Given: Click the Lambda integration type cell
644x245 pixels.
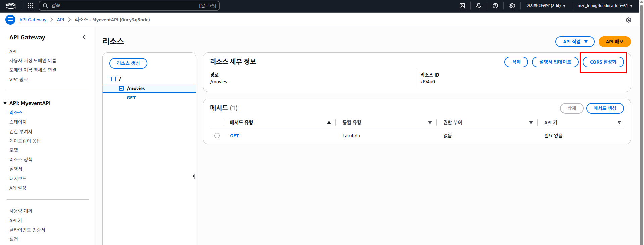Looking at the screenshot, I should click(x=351, y=136).
